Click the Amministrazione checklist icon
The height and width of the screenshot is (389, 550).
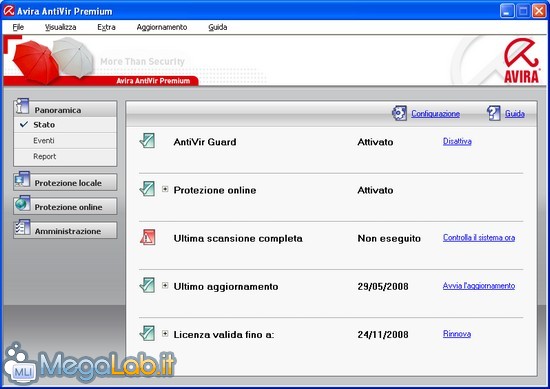[x=22, y=227]
